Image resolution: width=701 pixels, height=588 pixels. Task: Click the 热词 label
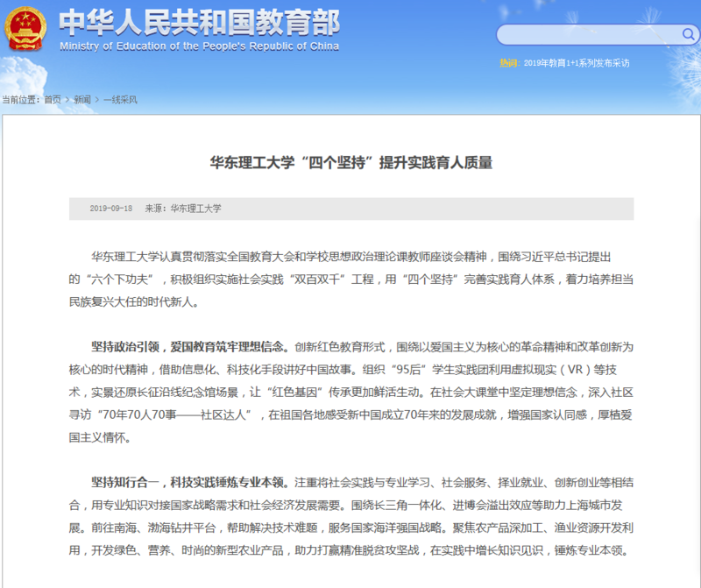coord(509,63)
